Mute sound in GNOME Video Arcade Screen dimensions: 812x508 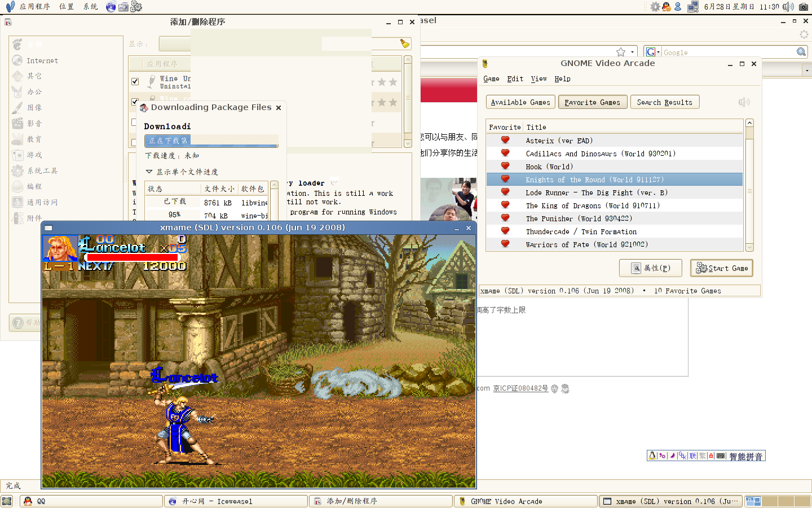pyautogui.click(x=744, y=102)
